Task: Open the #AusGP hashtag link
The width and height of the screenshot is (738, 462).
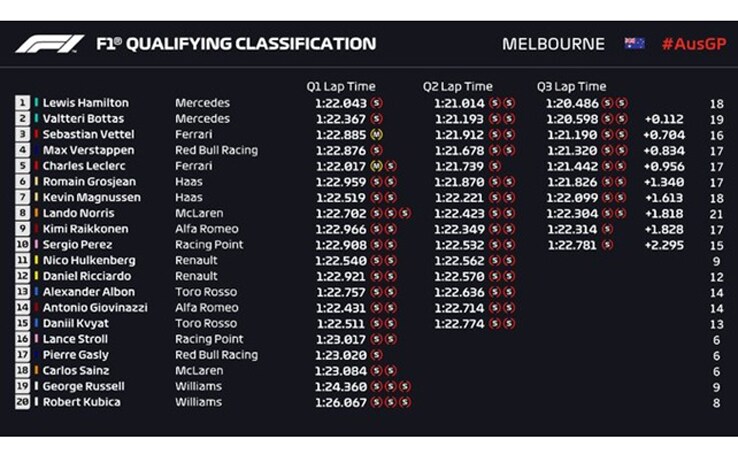Action: pyautogui.click(x=694, y=44)
